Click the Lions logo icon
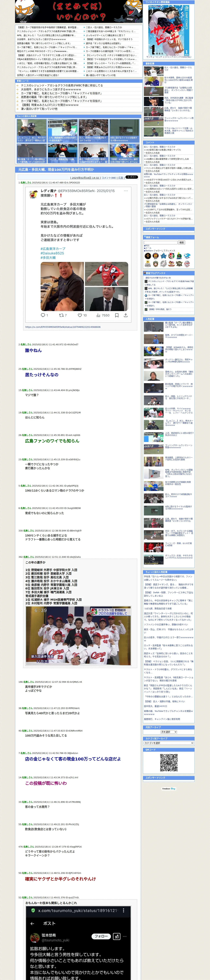Viewport: 210px width, 980px height. [187, 264]
